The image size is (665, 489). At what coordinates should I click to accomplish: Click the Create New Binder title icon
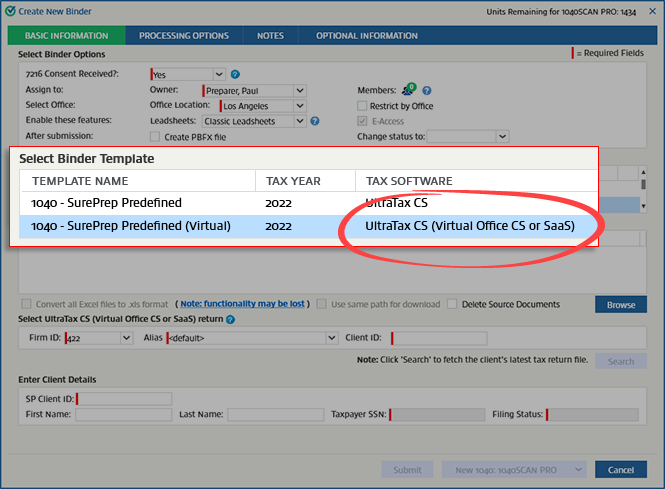(9, 9)
